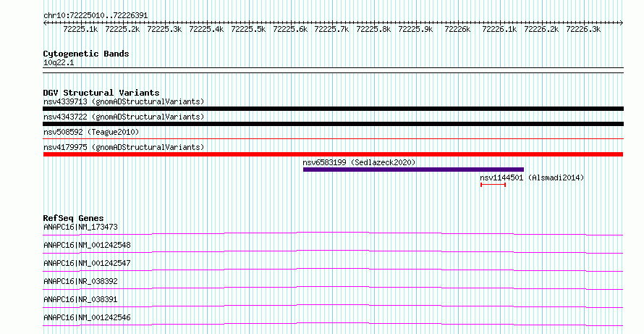Click the ANAPC16|NM_001242546 transcript label
This screenshot has width=644, height=334.
(x=87, y=317)
